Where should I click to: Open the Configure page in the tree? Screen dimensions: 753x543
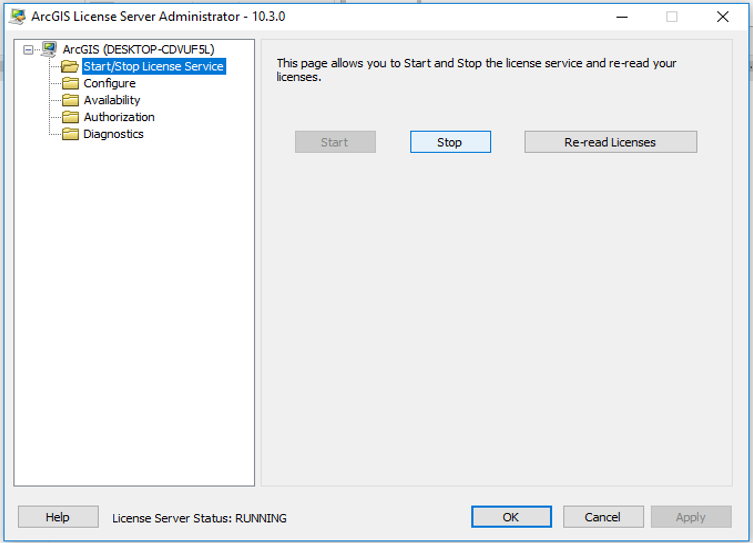(109, 83)
